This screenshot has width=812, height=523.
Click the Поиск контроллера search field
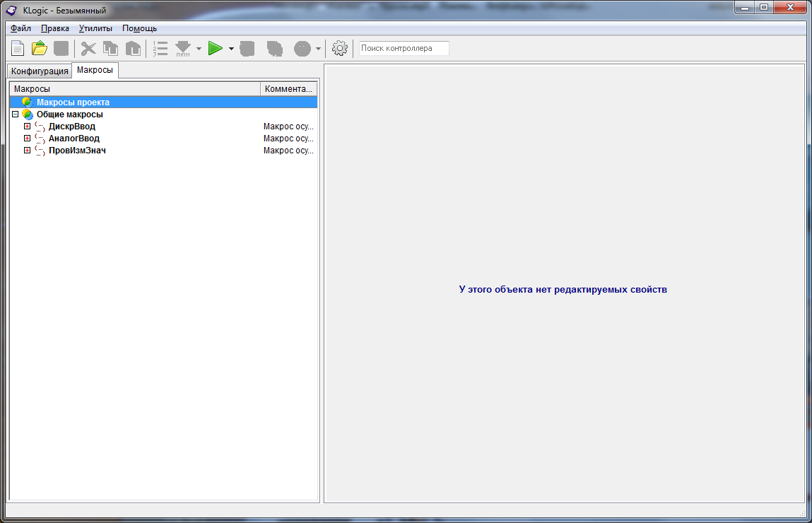(x=404, y=49)
